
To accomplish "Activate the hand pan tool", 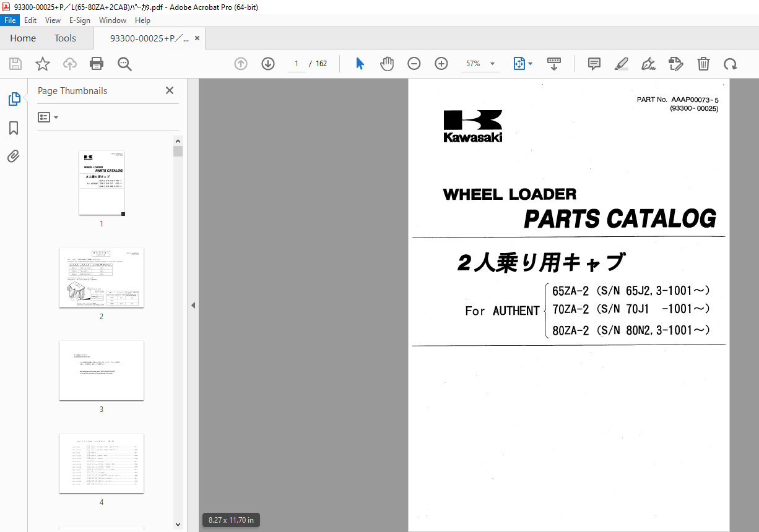I will click(x=387, y=64).
